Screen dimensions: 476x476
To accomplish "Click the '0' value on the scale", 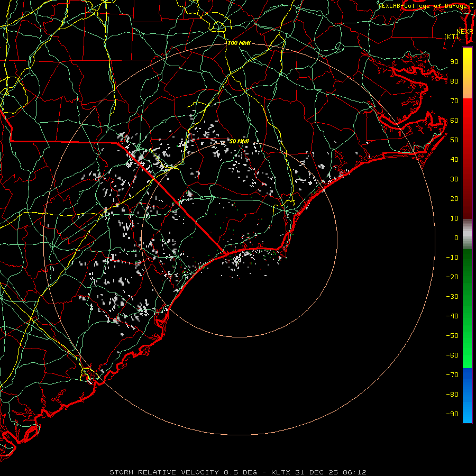I will click(x=456, y=238).
